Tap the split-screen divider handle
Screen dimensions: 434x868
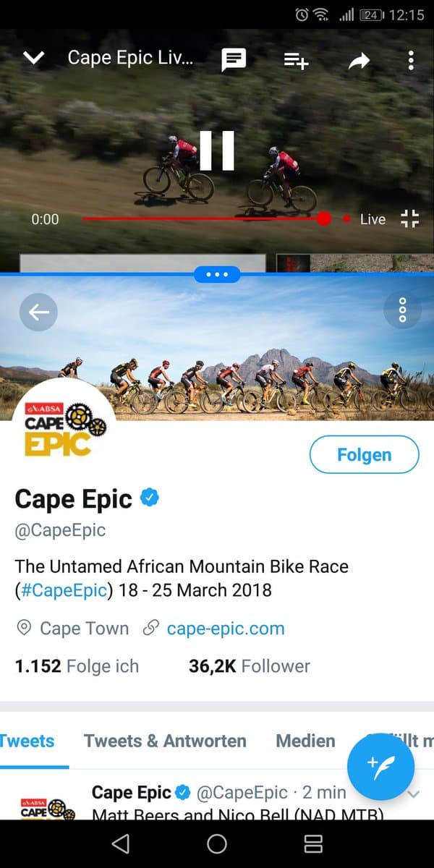coord(217,275)
